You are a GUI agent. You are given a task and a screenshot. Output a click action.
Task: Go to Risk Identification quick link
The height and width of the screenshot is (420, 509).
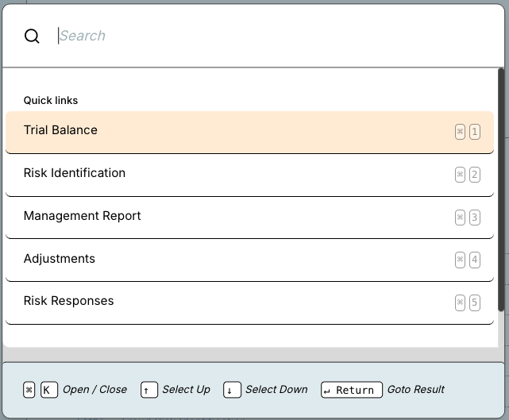pyautogui.click(x=249, y=175)
